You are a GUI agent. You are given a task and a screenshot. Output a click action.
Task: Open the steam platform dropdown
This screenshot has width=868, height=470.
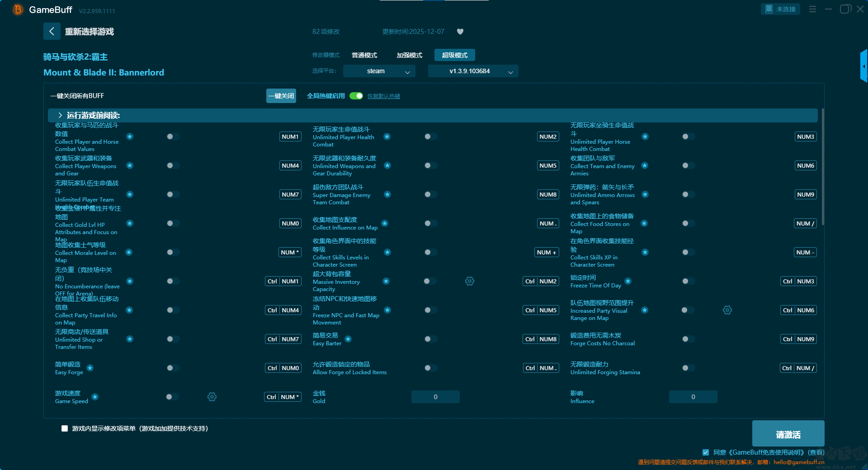[x=379, y=71]
